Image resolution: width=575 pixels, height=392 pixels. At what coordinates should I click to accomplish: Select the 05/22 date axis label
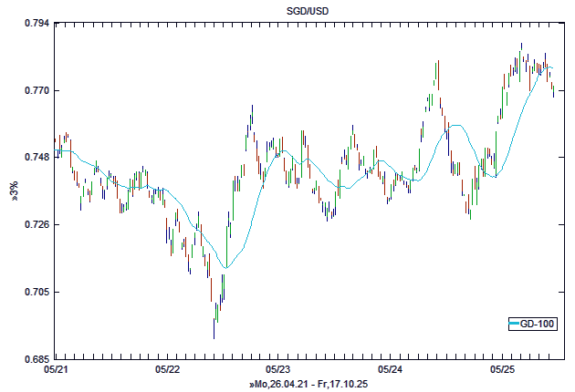168,370
